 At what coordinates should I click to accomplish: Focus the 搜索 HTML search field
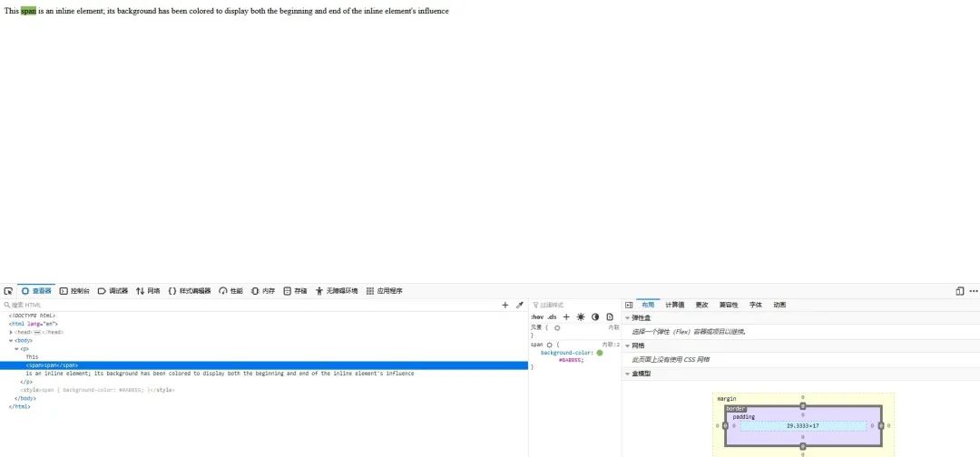250,306
